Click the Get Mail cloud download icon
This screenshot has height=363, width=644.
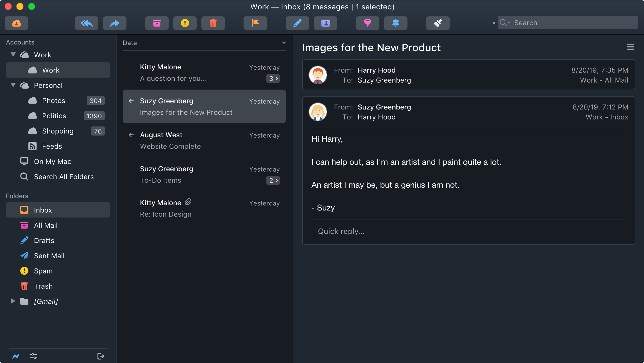pos(16,23)
